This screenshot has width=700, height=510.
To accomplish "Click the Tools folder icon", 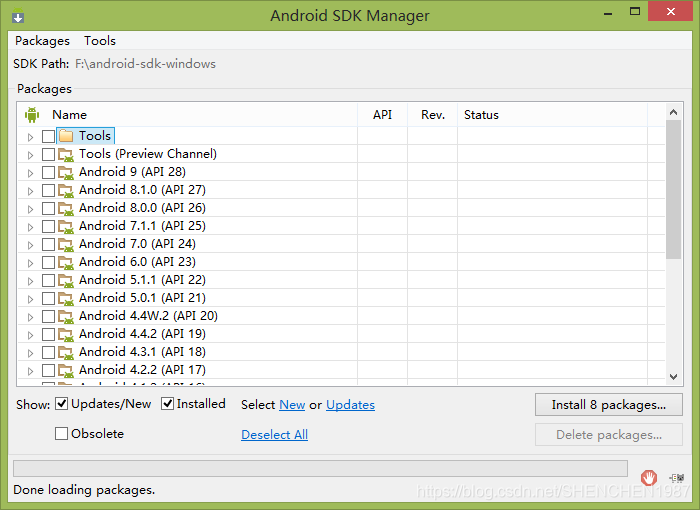I will (x=66, y=136).
